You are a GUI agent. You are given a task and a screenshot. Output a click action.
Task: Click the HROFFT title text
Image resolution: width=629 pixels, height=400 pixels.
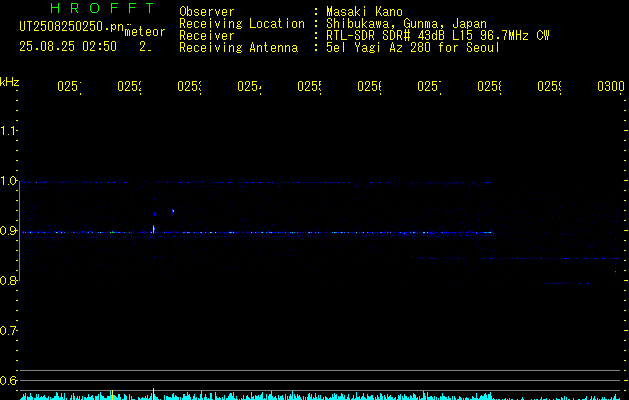pos(103,8)
